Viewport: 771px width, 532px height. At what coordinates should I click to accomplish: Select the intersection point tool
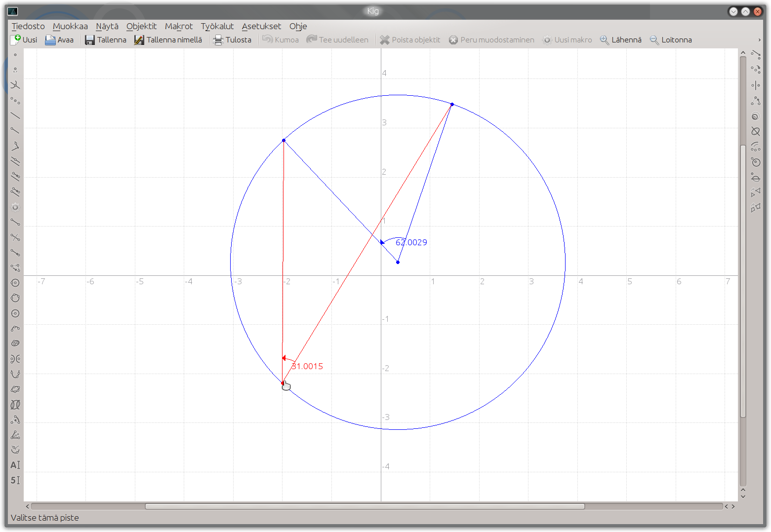pyautogui.click(x=15, y=85)
